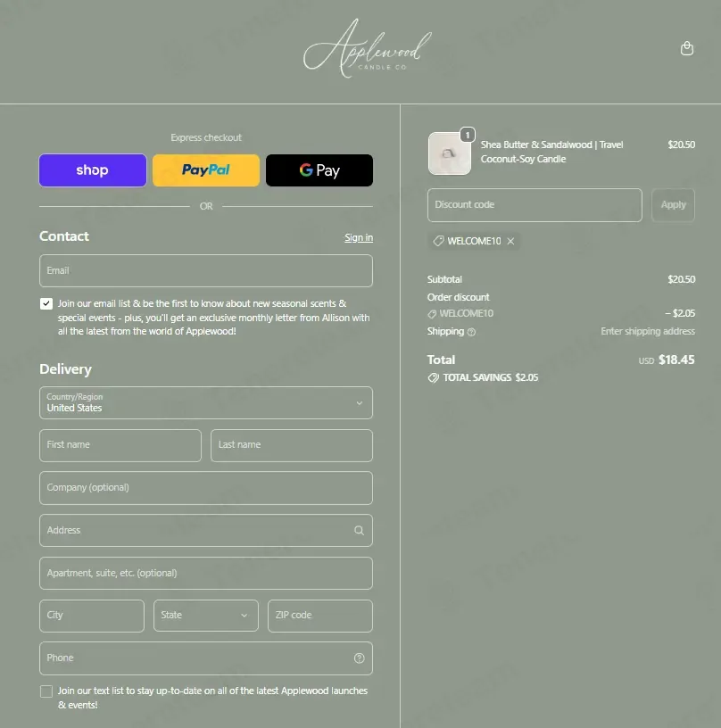This screenshot has width=721, height=728.
Task: Expand the State dropdown
Action: pyautogui.click(x=206, y=616)
